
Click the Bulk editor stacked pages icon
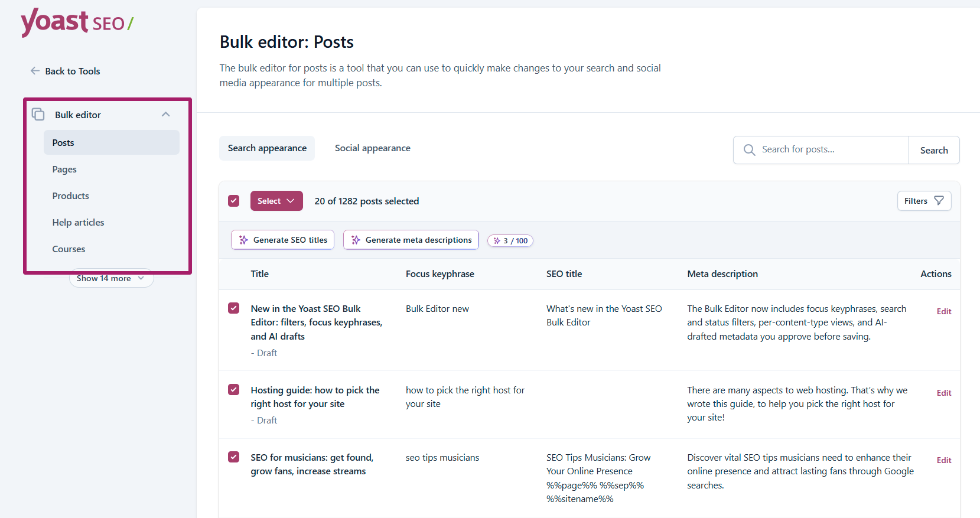pos(38,114)
